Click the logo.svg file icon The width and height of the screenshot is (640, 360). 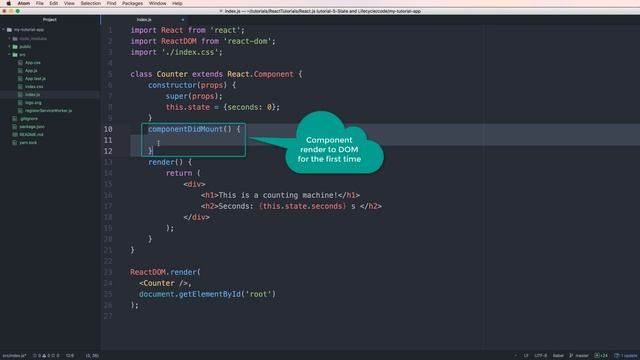(20, 102)
